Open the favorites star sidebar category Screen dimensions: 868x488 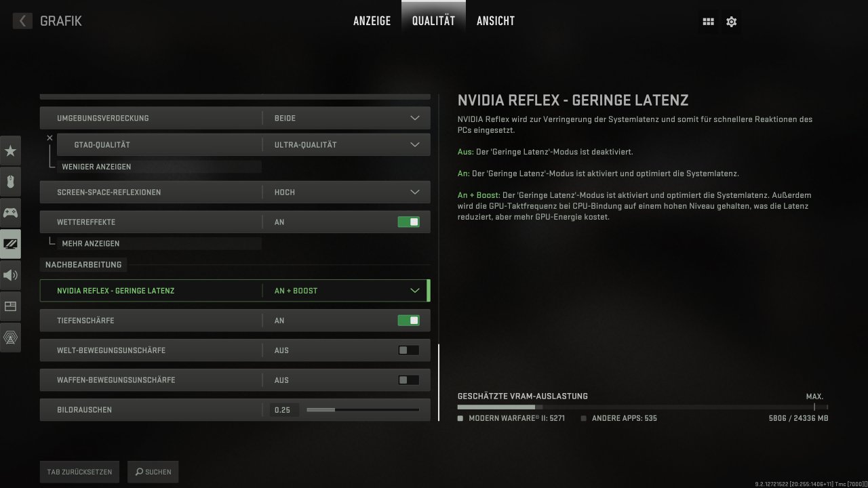10,150
